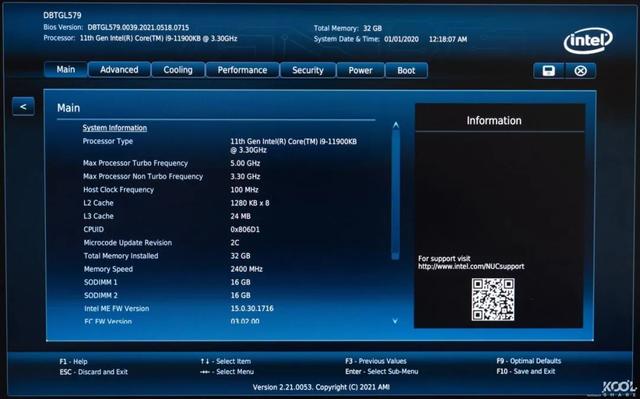Click the BIOS version string in header

[x=138, y=28]
